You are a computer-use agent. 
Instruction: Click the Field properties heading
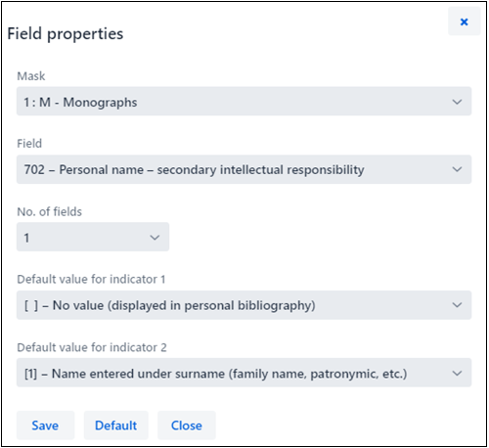point(66,33)
